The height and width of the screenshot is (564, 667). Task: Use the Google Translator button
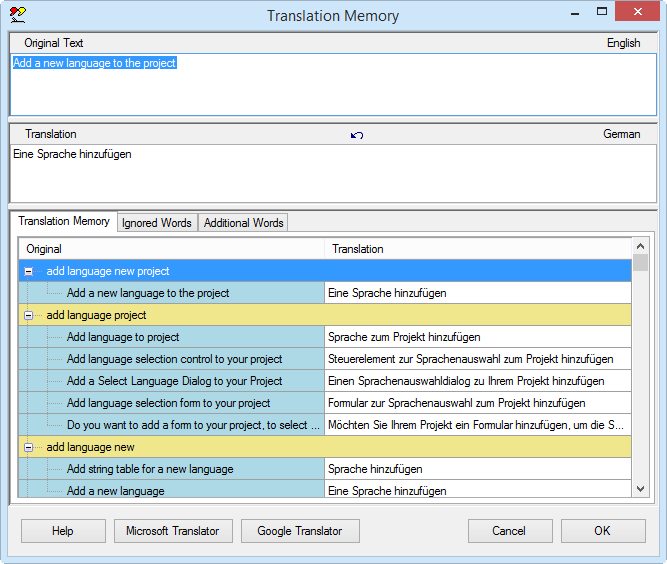pyautogui.click(x=299, y=531)
